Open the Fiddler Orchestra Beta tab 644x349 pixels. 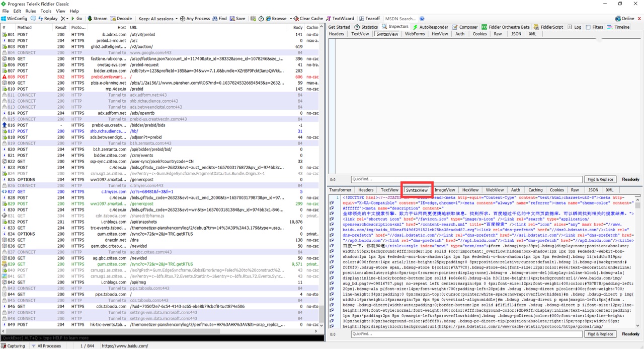pos(506,27)
